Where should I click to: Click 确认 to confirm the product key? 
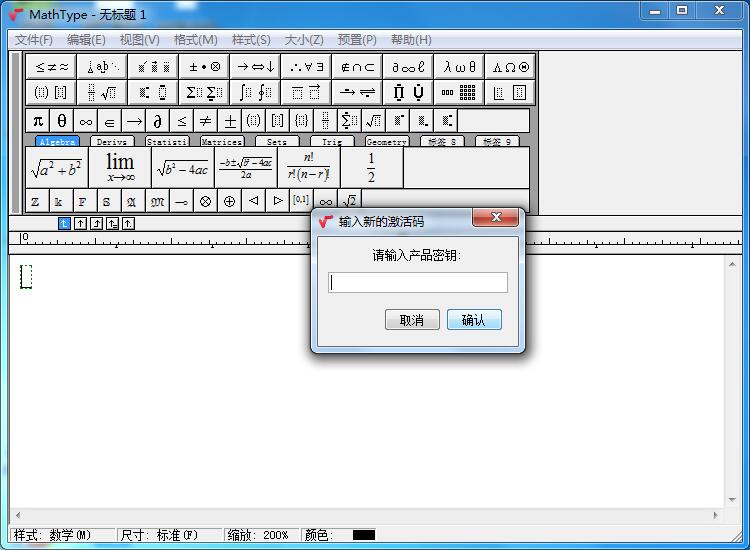click(x=474, y=319)
